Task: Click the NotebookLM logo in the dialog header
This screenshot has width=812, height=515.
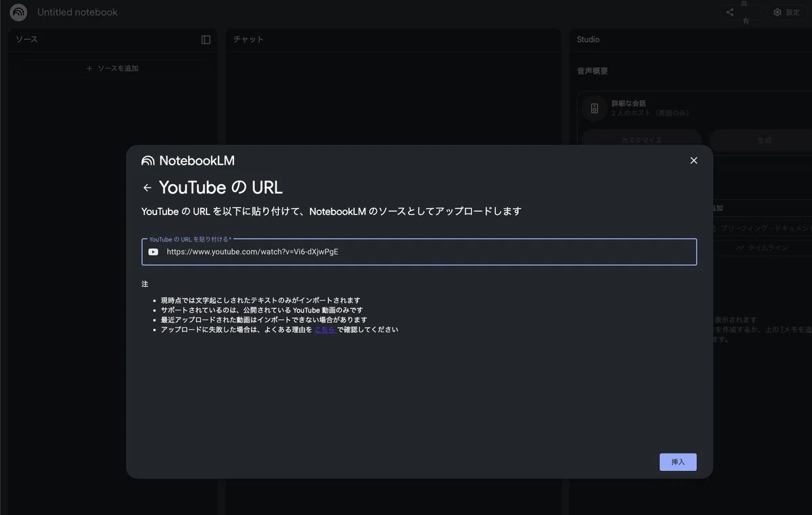Action: pos(188,160)
